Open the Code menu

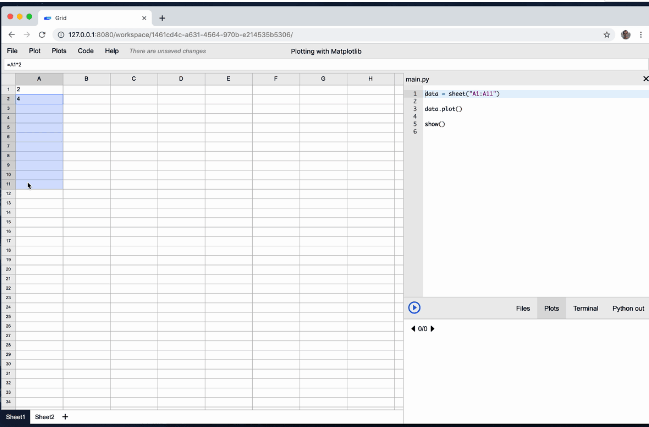coord(86,51)
